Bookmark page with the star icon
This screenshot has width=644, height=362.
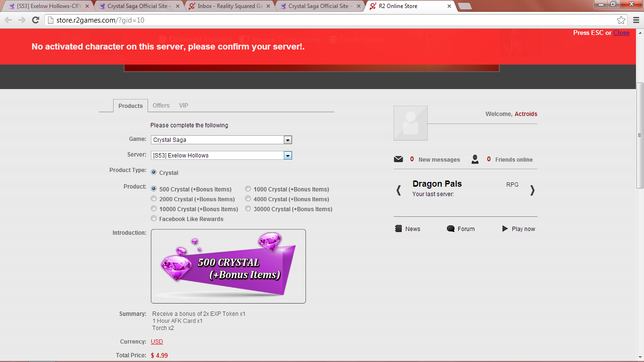[x=621, y=20]
